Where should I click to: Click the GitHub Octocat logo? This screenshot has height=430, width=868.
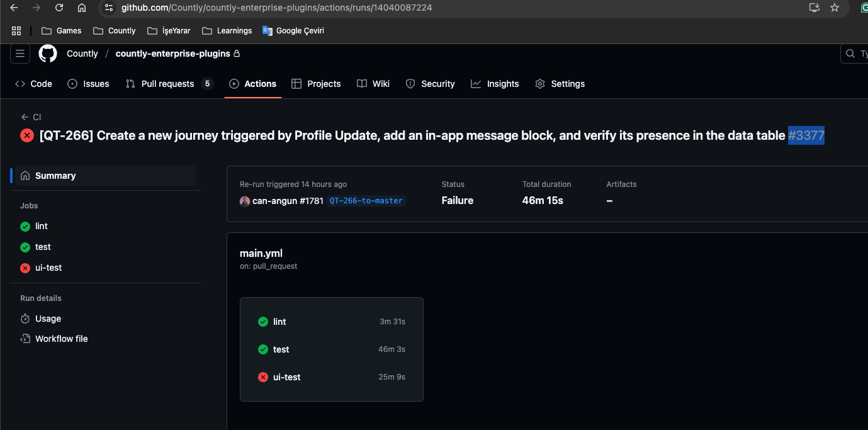(x=48, y=54)
